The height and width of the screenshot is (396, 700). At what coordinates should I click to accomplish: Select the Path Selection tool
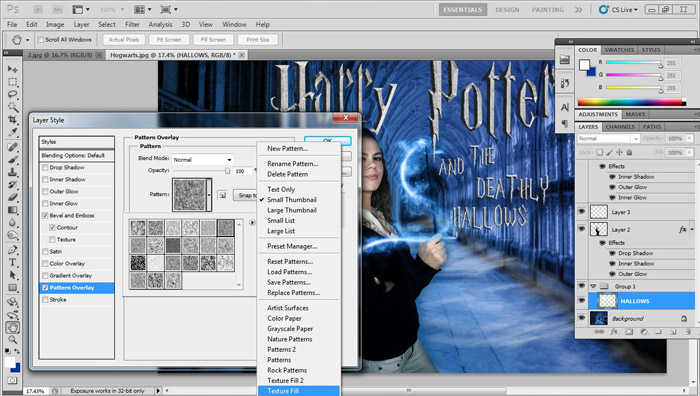click(12, 275)
